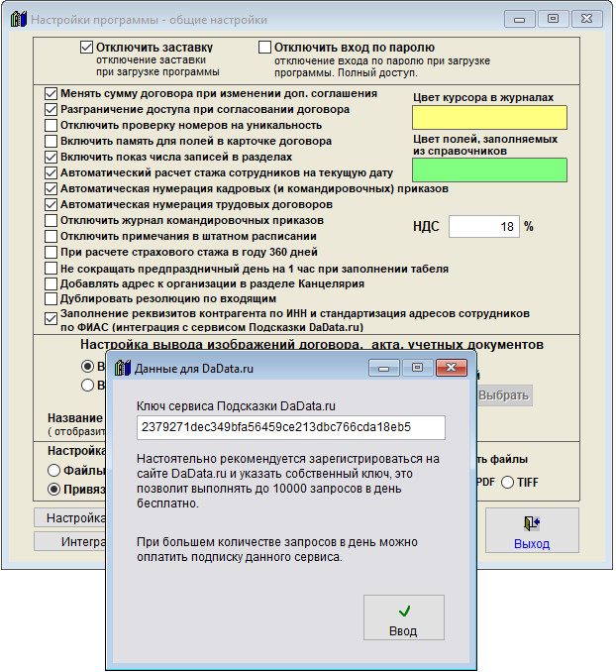Toggle the DaData.ru ФИАС integration checkbox

[51, 319]
